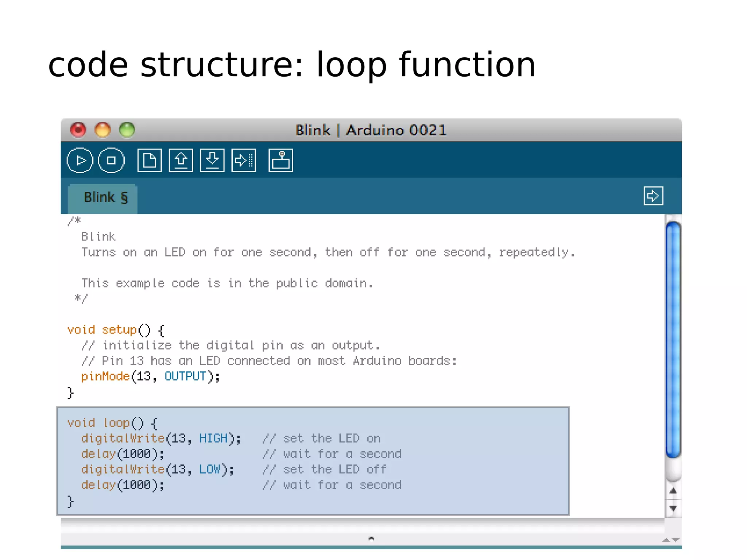Close the Arduino window with red button
The width and height of the screenshot is (747, 560).
[x=78, y=130]
